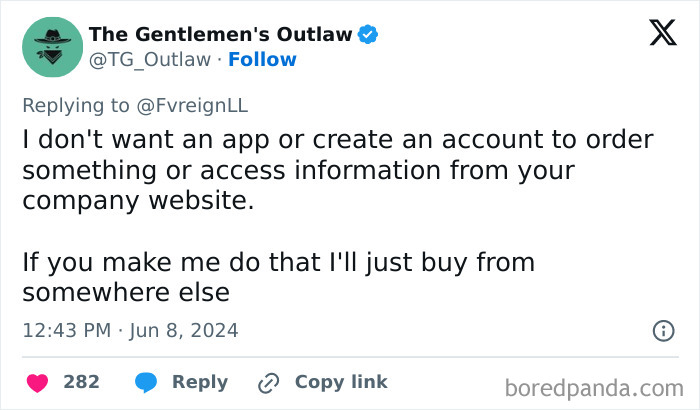700x410 pixels.
Task: Open the circled info icon
Action: point(662,330)
